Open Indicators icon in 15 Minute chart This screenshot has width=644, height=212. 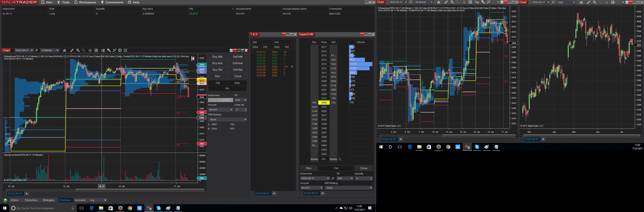click(x=114, y=50)
